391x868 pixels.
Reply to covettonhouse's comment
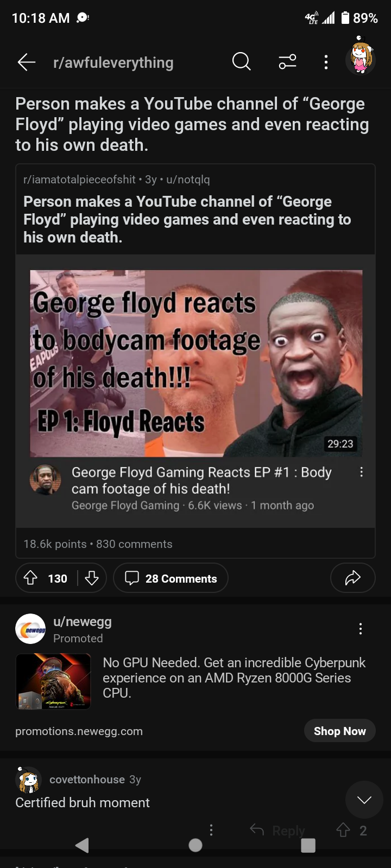[278, 830]
